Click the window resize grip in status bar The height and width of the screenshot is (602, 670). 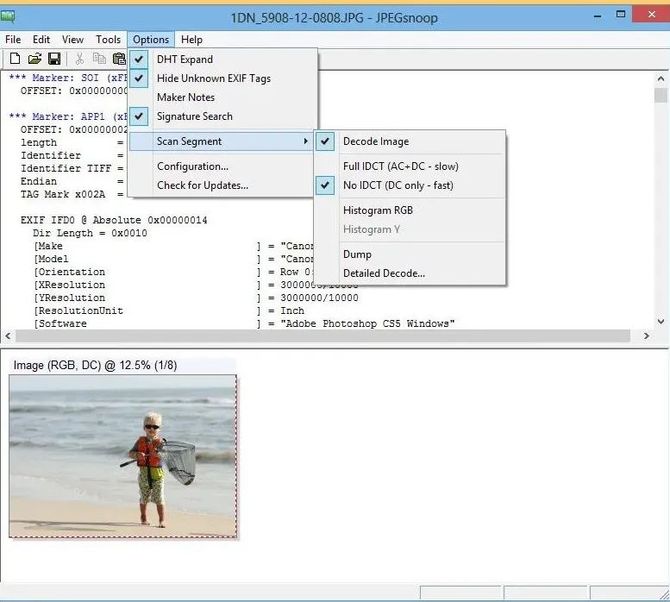664,594
